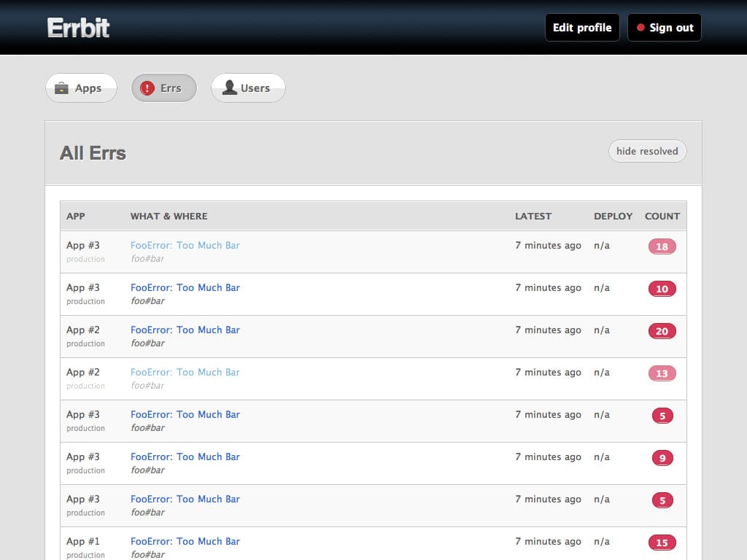Screen dimensions: 747x560
Task: Open the FooError link with count 15
Action: [185, 541]
